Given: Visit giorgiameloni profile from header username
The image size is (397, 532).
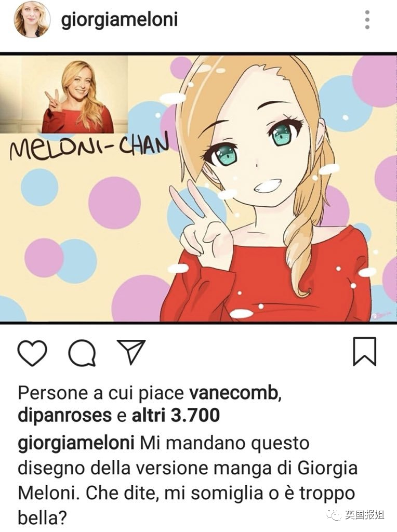Looking at the screenshot, I should [120, 20].
